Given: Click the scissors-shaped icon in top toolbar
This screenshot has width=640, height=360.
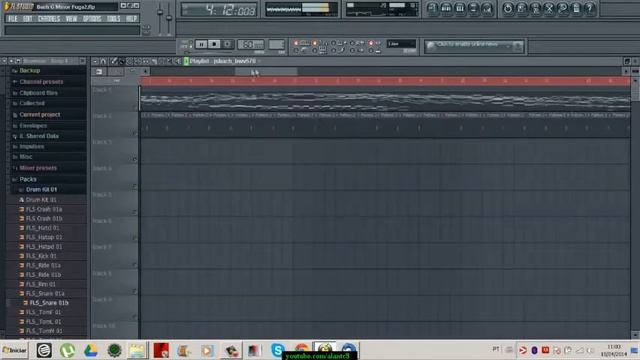Looking at the screenshot, I should pos(549,9).
